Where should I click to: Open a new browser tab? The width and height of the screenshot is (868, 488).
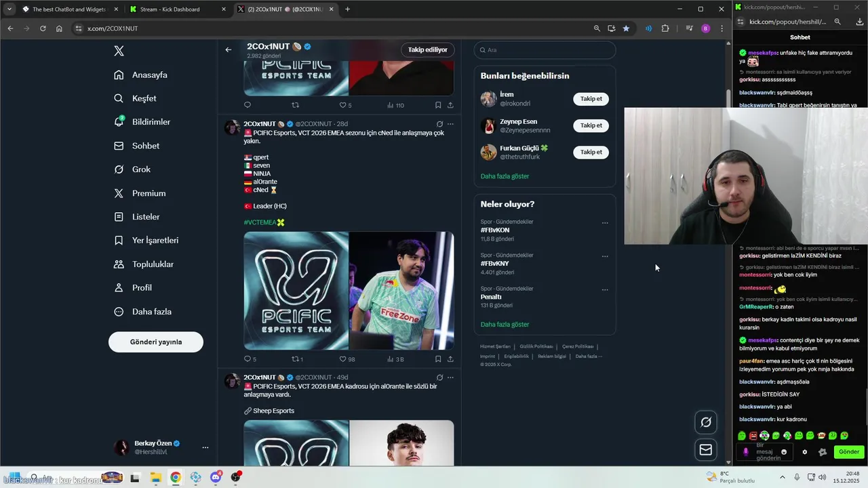click(x=348, y=9)
